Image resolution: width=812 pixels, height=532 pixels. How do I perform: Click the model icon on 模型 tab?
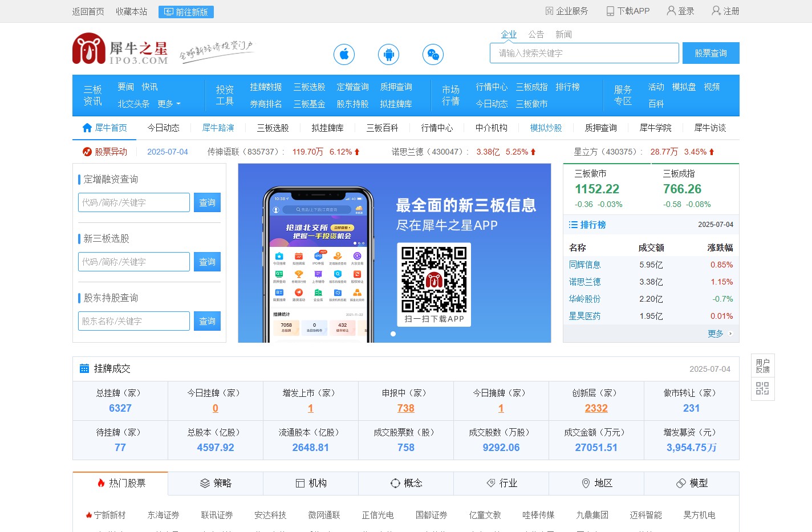click(681, 483)
